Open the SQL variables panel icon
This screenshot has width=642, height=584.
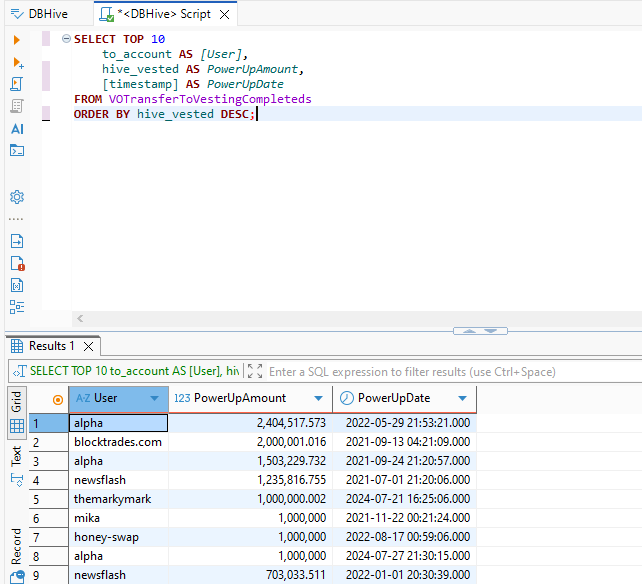point(17,285)
